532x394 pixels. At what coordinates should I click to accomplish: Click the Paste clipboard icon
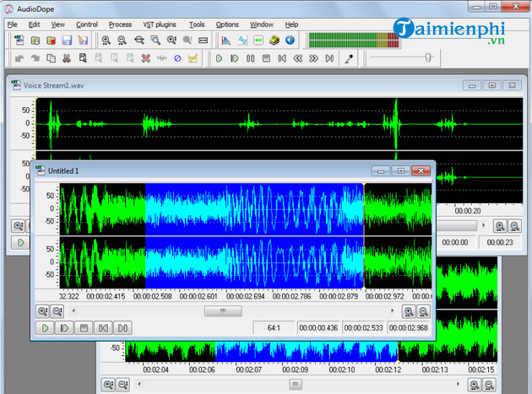[x=83, y=58]
